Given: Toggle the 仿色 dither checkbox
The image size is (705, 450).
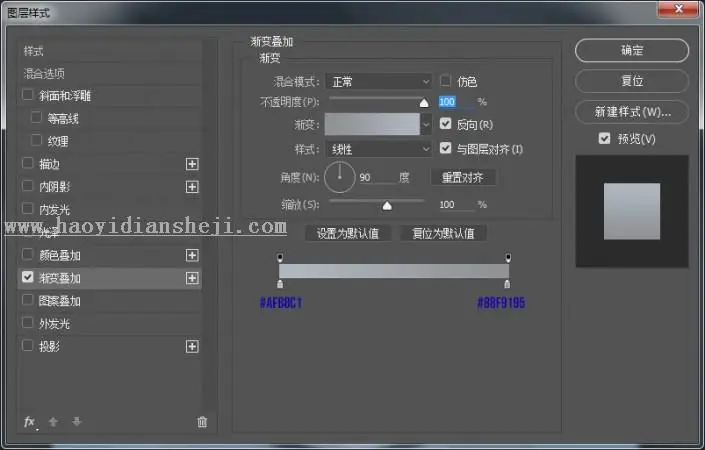Looking at the screenshot, I should (445, 80).
